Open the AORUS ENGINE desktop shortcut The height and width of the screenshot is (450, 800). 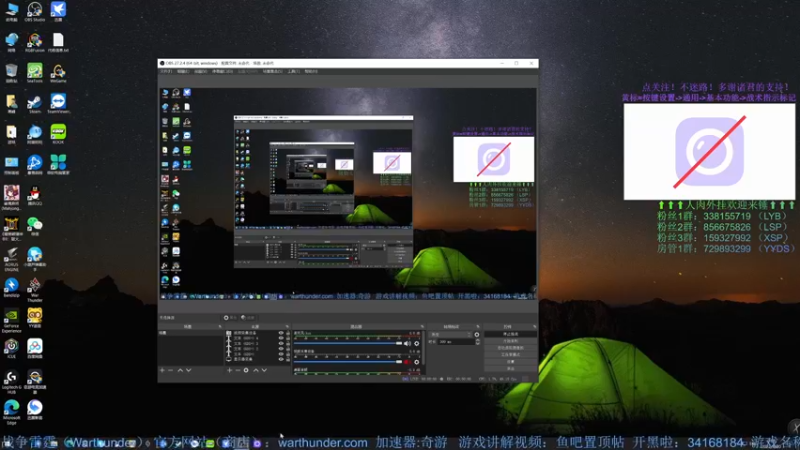pyautogui.click(x=11, y=259)
